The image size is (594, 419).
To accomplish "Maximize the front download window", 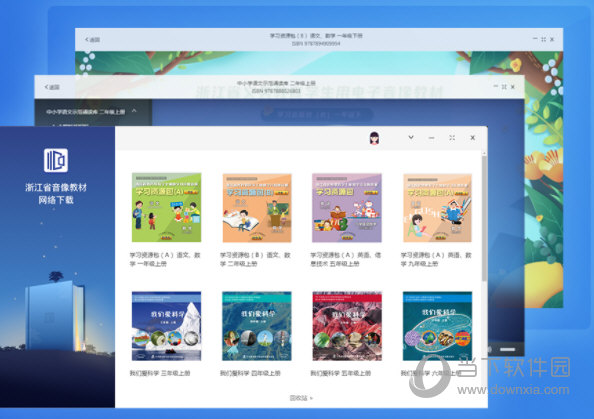I will (x=452, y=138).
